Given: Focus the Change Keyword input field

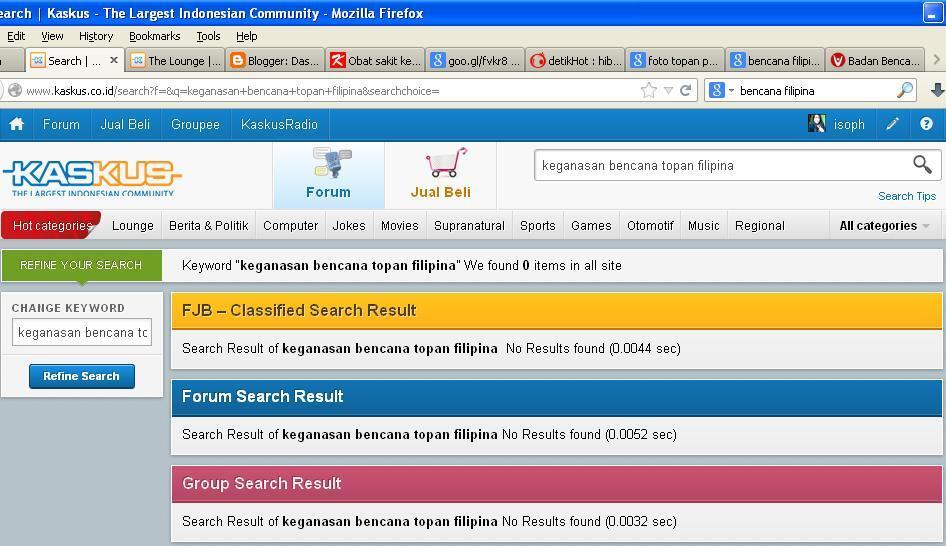Looking at the screenshot, I should point(81,332).
